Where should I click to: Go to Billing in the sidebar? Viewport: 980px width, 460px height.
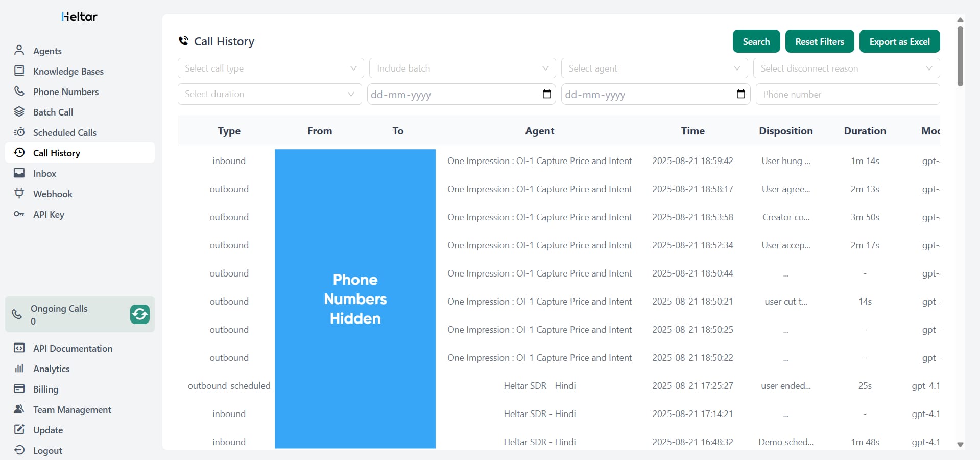[45, 389]
